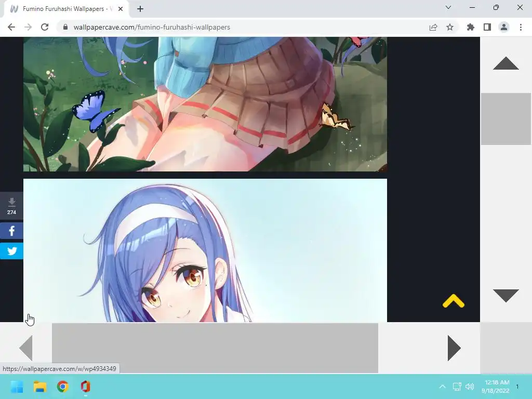Open the butterfly garden wallpaper image
Image resolution: width=532 pixels, height=399 pixels.
[205, 104]
